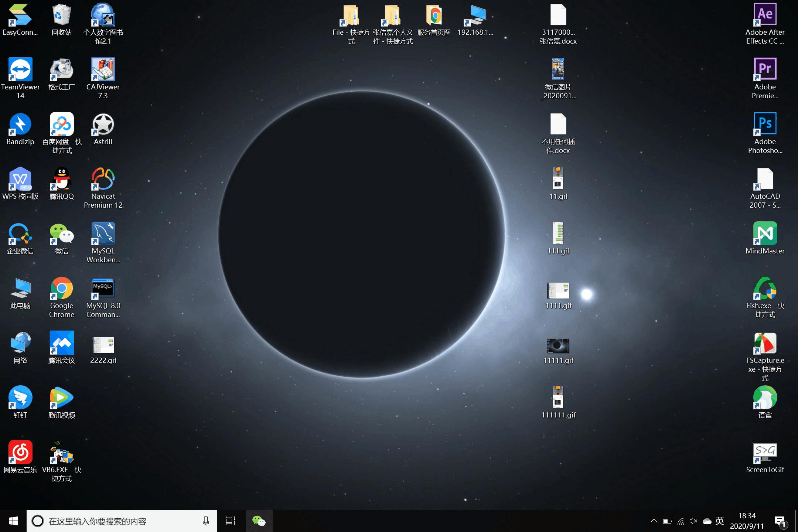Open the network connections tray flyout
The width and height of the screenshot is (798, 532).
(681, 521)
